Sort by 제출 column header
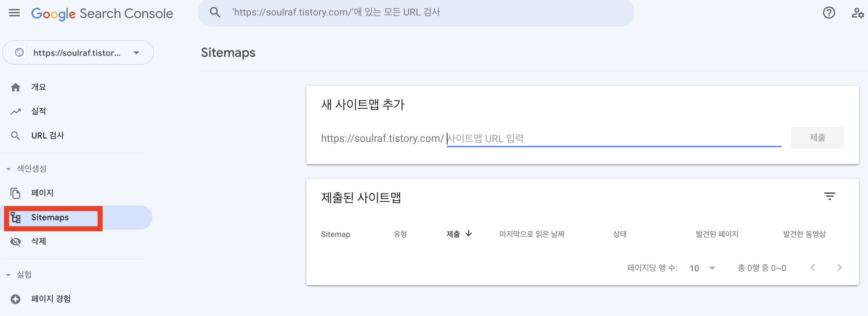This screenshot has width=868, height=316. pos(453,234)
